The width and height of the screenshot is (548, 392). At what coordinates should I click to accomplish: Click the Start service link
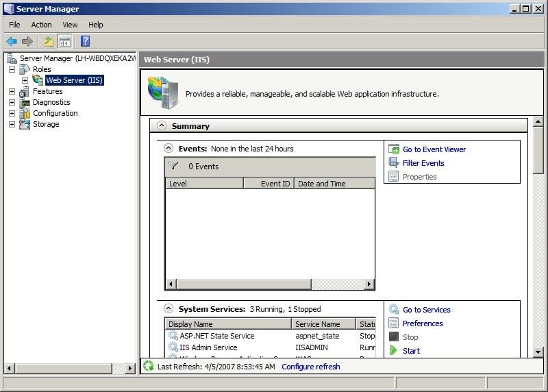(x=411, y=351)
